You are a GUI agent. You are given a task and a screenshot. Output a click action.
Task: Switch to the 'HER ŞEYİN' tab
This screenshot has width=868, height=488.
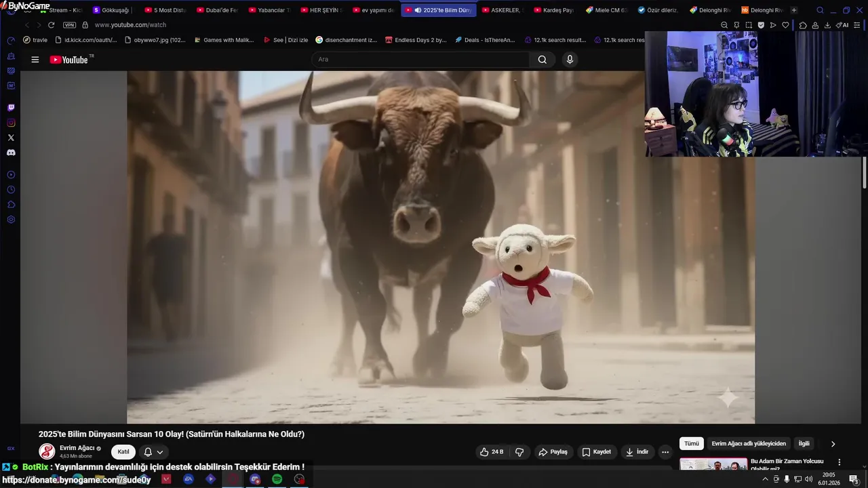[x=321, y=10]
